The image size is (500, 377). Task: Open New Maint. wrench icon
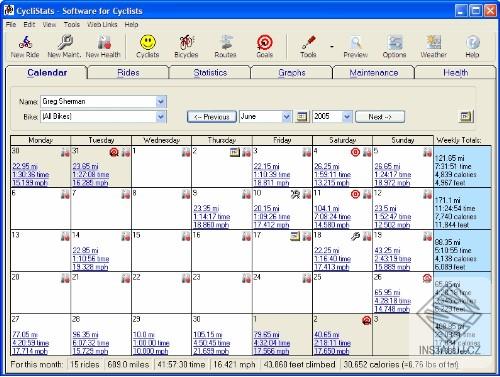tap(65, 42)
